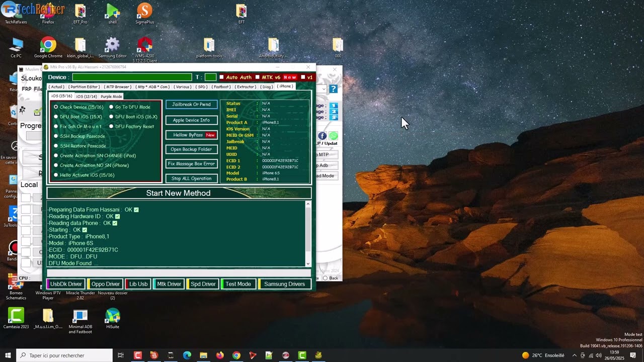Select Hello Activate iOS (15/16) option
644x362 pixels.
[56, 175]
